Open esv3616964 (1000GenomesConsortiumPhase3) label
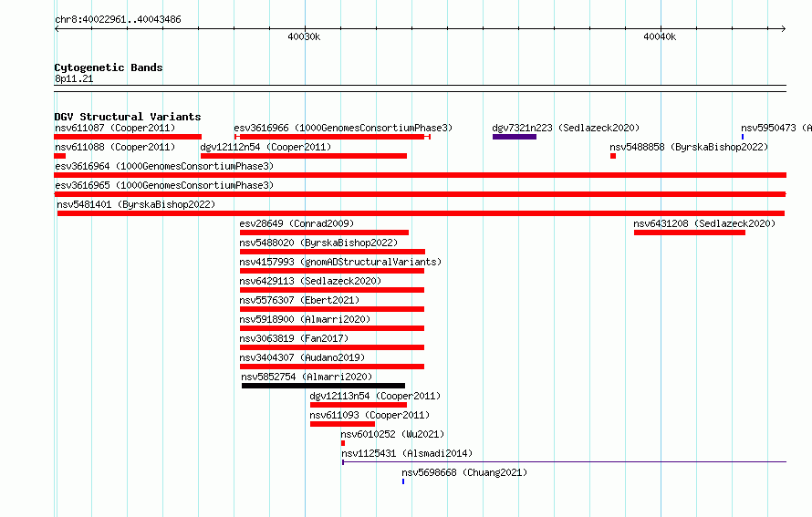The height and width of the screenshot is (517, 812). (x=164, y=166)
